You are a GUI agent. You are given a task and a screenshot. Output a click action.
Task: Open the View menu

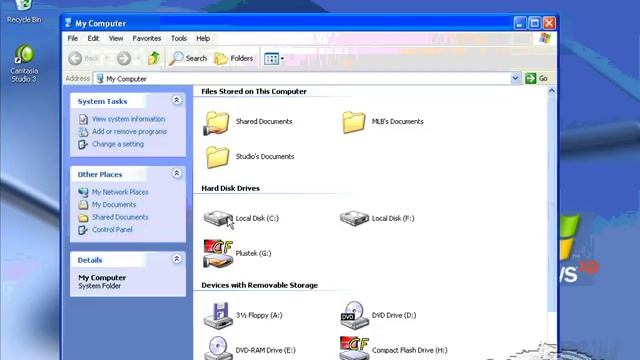(116, 38)
